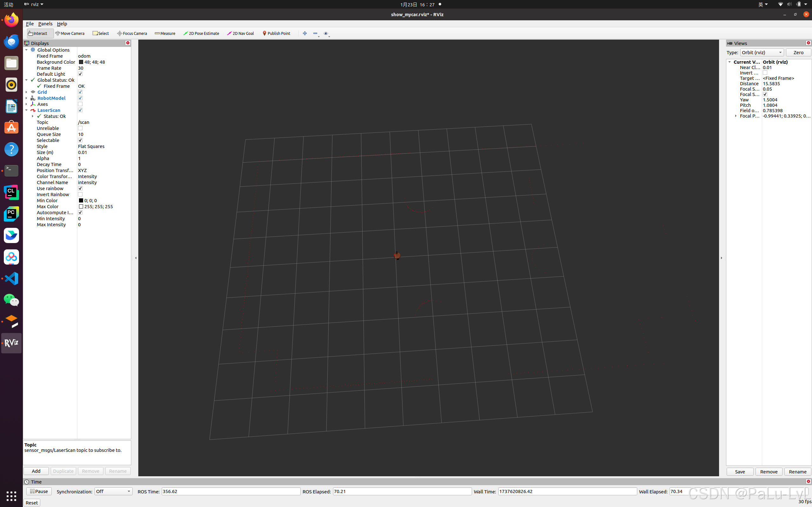Choose the 2D Pose Estimate tool

(x=201, y=33)
